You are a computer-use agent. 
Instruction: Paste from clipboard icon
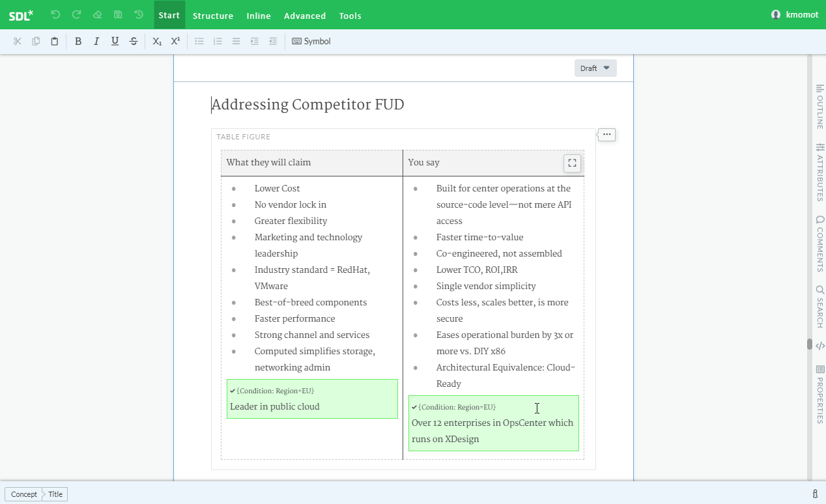[x=55, y=41]
